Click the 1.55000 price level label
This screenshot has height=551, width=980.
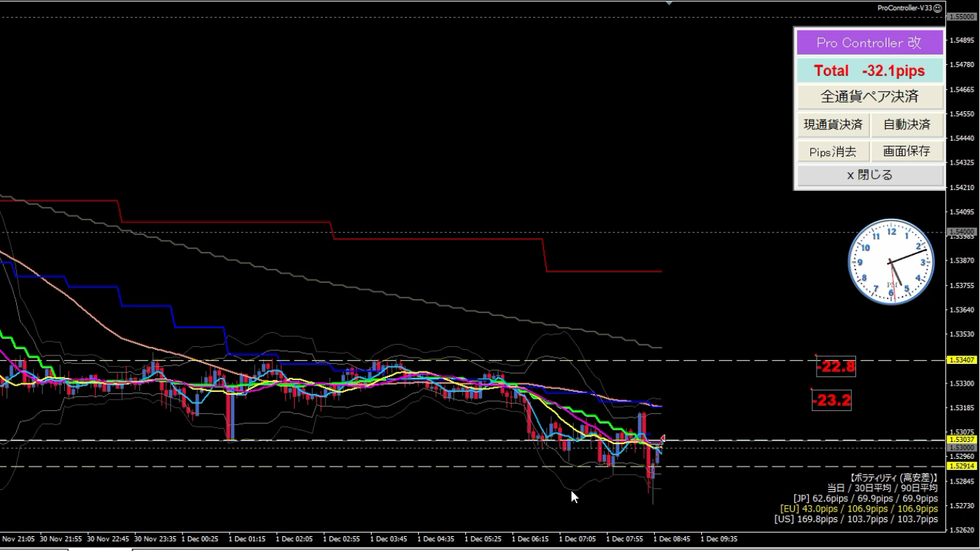pyautogui.click(x=962, y=16)
